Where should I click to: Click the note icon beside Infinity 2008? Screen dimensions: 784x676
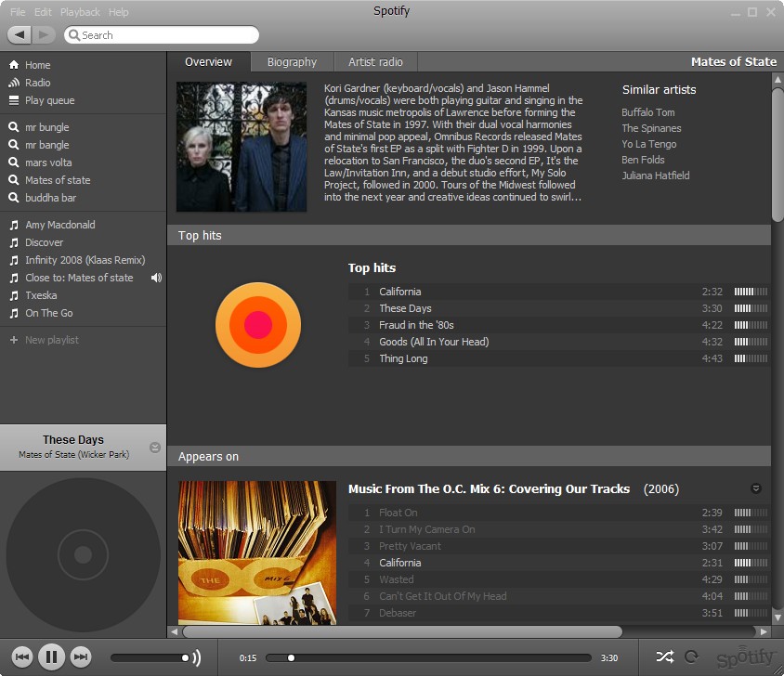click(14, 260)
